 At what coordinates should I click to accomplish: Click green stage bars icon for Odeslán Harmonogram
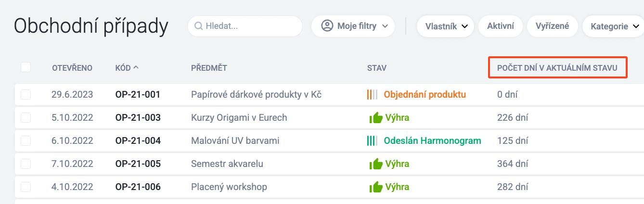(372, 141)
